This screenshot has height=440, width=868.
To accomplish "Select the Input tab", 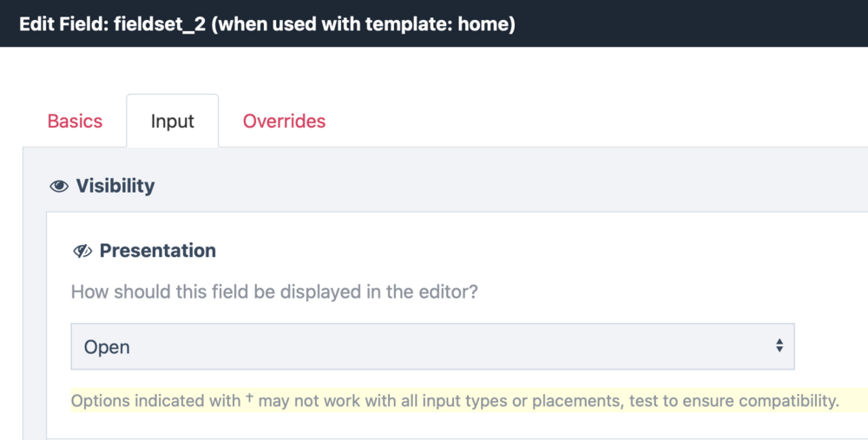I will 172,121.
